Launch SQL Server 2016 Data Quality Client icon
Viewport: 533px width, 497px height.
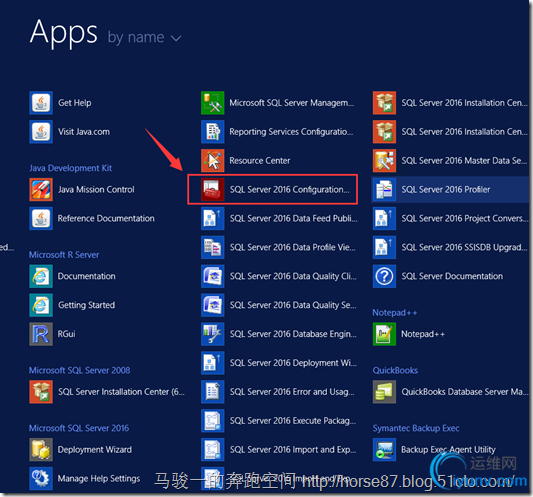pos(212,276)
